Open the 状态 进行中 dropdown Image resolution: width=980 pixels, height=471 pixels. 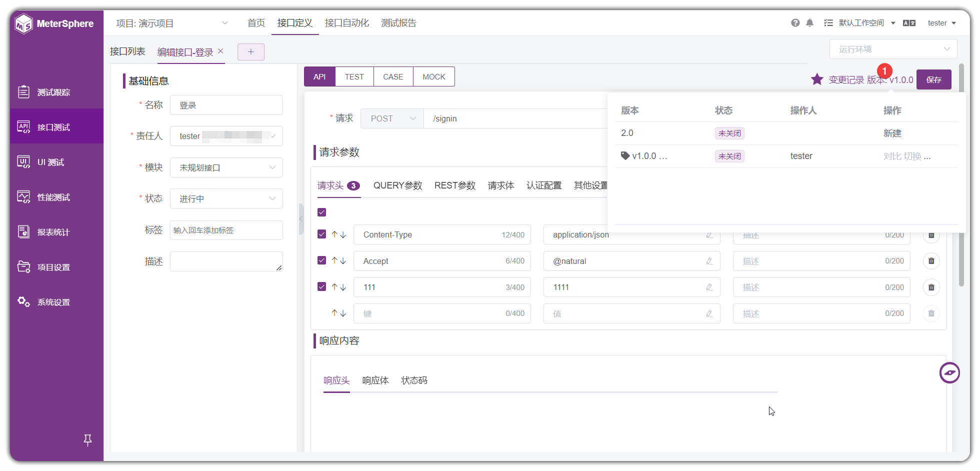click(x=226, y=198)
